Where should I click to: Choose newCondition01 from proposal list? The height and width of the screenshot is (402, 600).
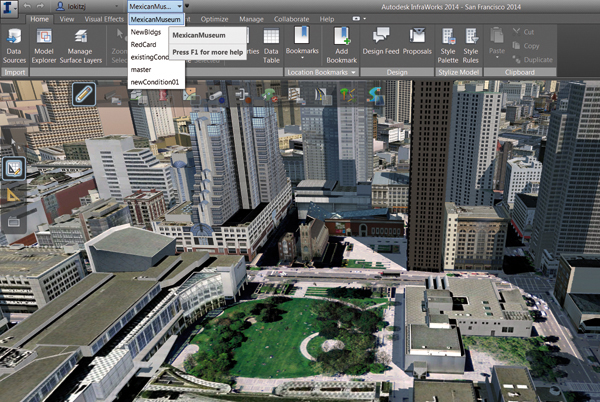tap(154, 82)
